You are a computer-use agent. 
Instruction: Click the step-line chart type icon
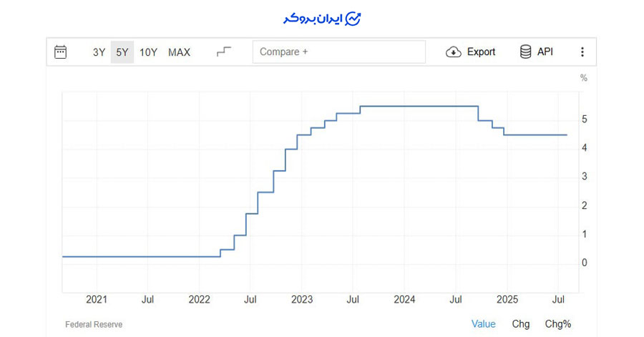pos(224,52)
